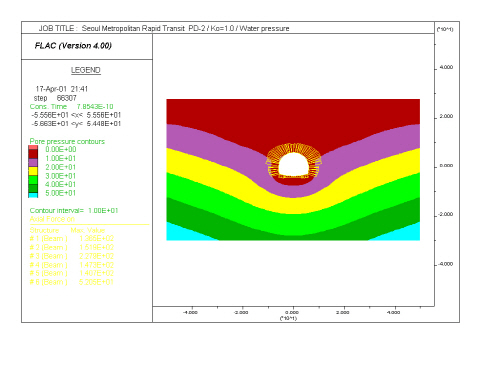This screenshot has height=375, width=500.
Task: Click the 'Max. Value' column header
Action: pyautogui.click(x=88, y=230)
